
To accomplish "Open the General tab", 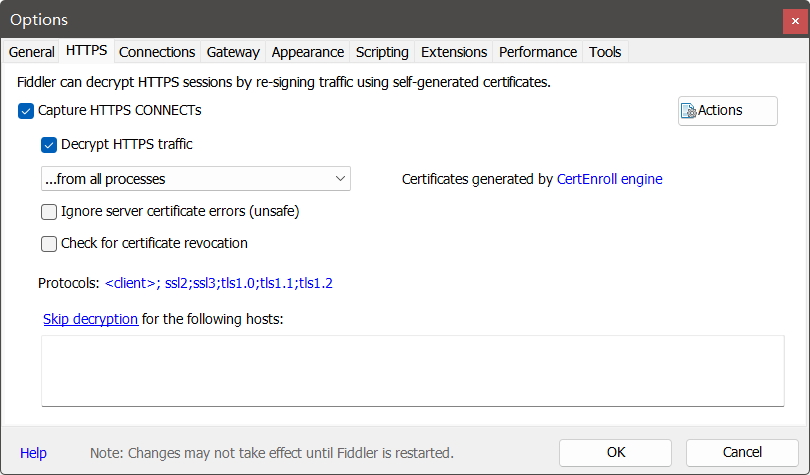I will 32,52.
